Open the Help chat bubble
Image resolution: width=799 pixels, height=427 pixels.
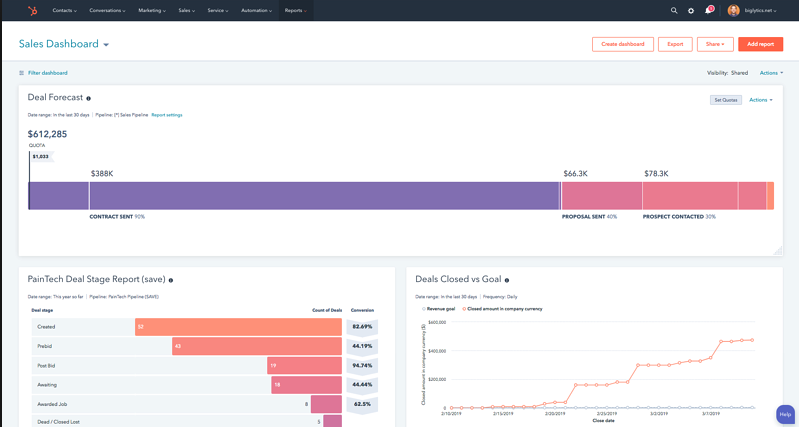(785, 415)
